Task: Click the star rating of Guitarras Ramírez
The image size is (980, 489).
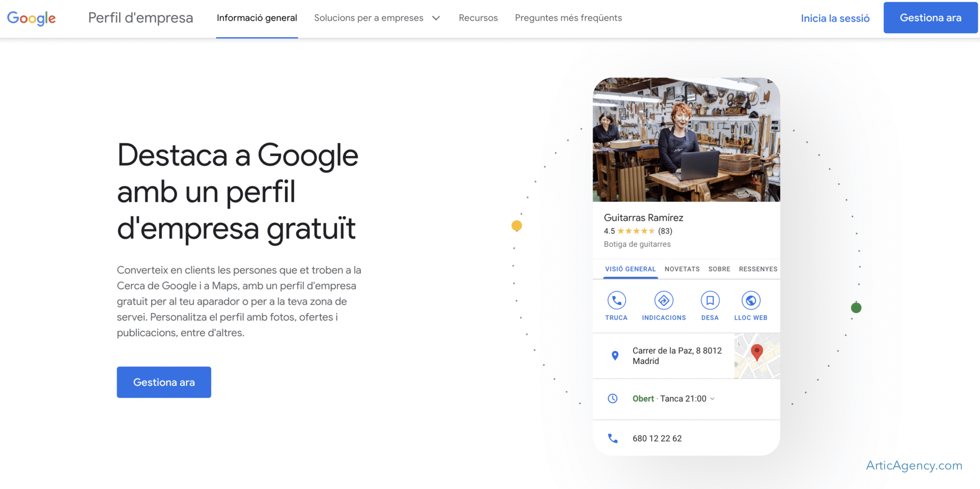Action: [x=635, y=231]
